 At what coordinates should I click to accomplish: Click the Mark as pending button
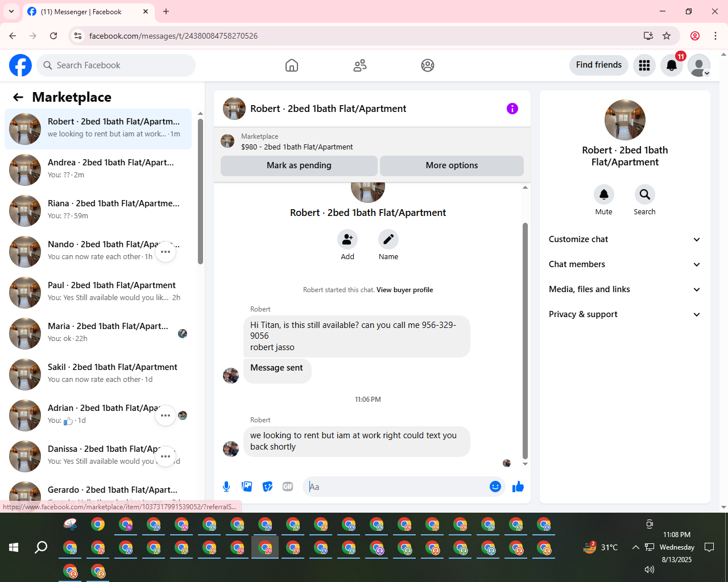pyautogui.click(x=299, y=165)
